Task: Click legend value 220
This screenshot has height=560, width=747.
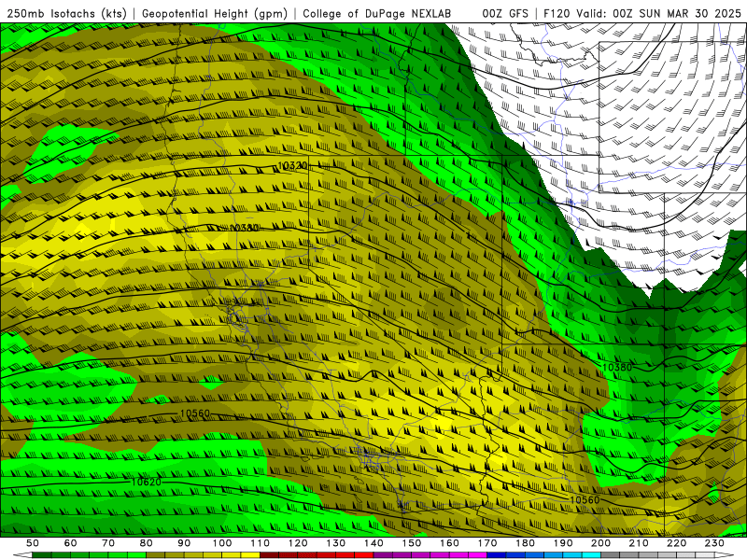Action: 676,543
